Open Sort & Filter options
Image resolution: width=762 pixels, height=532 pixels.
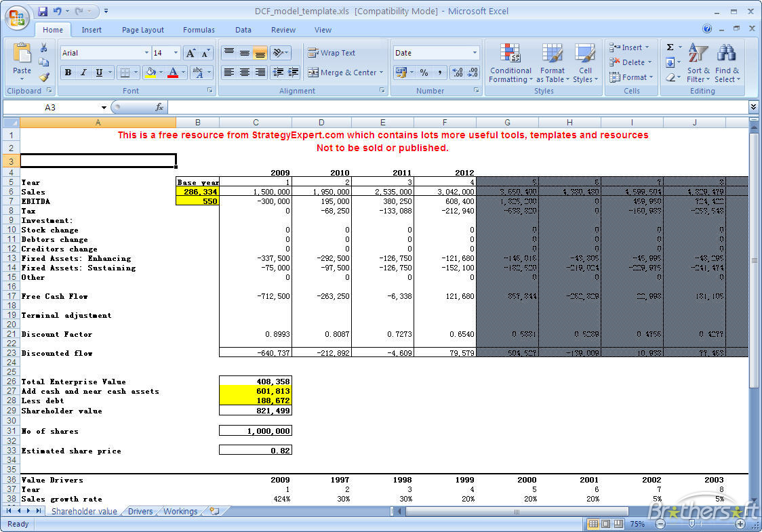click(698, 63)
